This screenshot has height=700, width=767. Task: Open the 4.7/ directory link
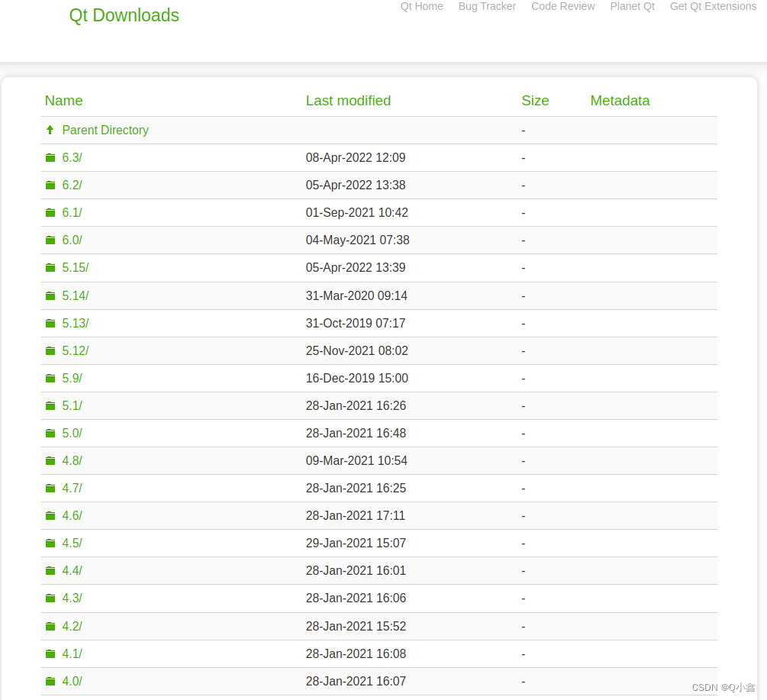[x=72, y=489]
